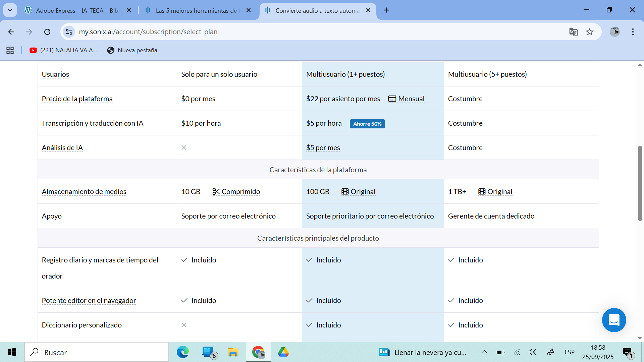Reload the current page
Viewport: 644px width, 362px height.
(47, 32)
